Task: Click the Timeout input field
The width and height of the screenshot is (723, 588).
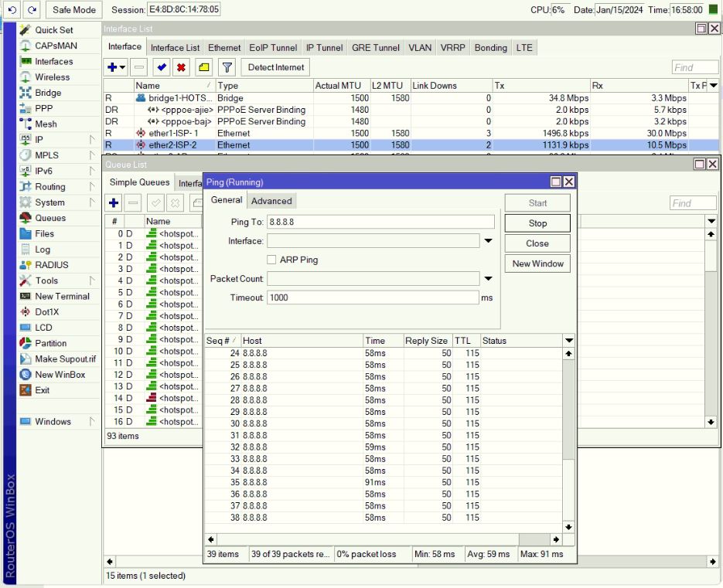Action: tap(373, 297)
